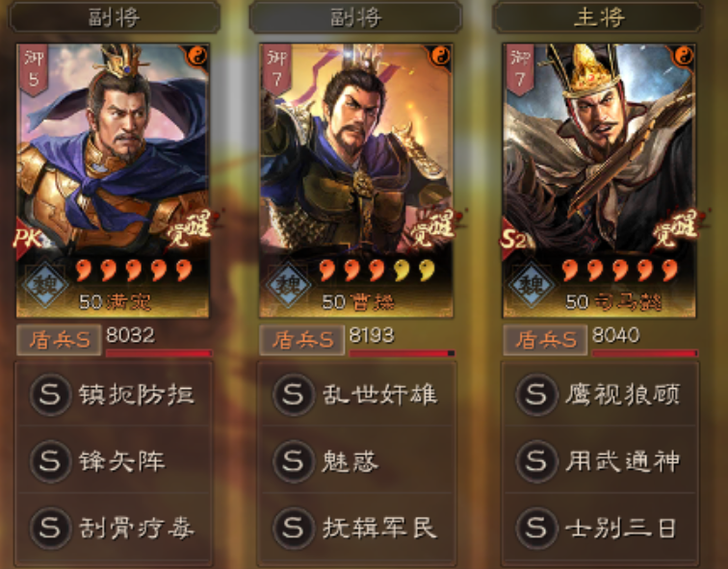Click the S rank icon beside 刮骨疗毒

50,529
